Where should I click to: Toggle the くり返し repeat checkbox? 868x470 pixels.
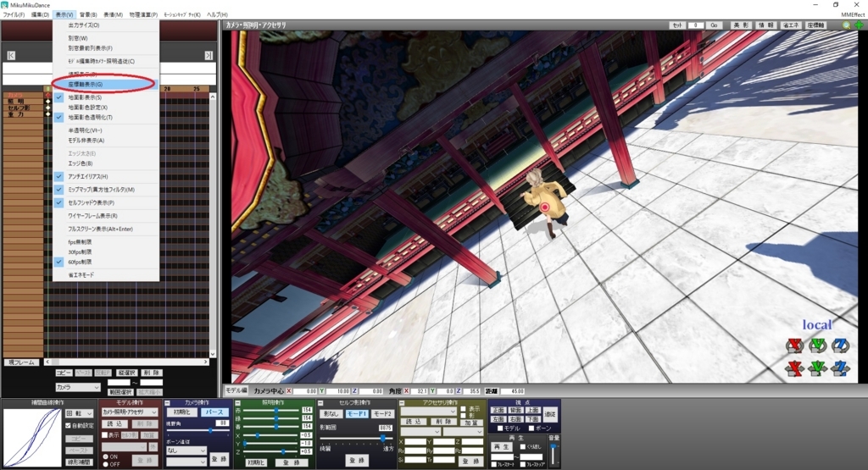522,446
